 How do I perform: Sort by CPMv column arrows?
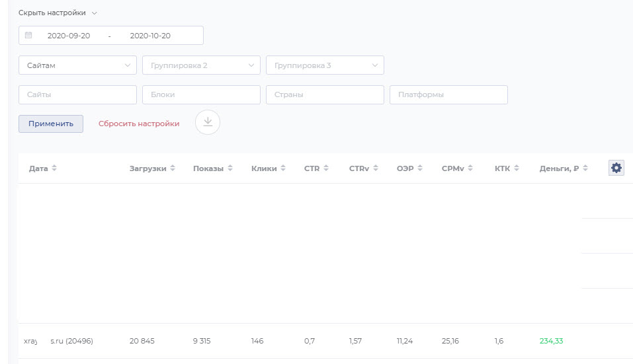point(471,169)
